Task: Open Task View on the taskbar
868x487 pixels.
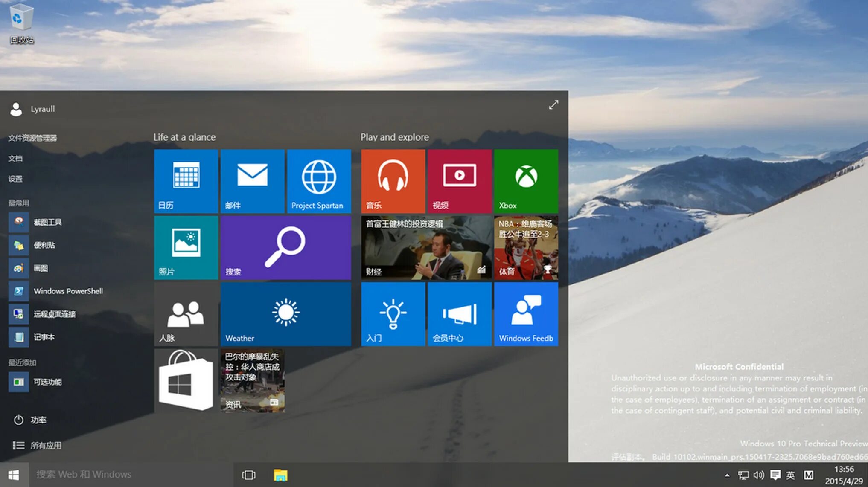Action: (248, 474)
